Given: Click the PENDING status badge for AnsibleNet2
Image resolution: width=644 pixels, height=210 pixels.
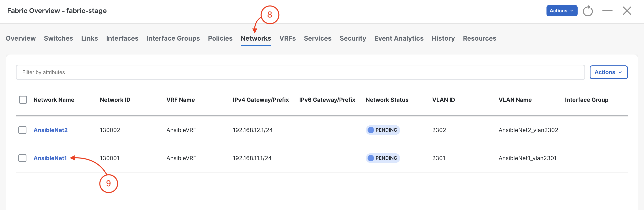Looking at the screenshot, I should (x=383, y=130).
